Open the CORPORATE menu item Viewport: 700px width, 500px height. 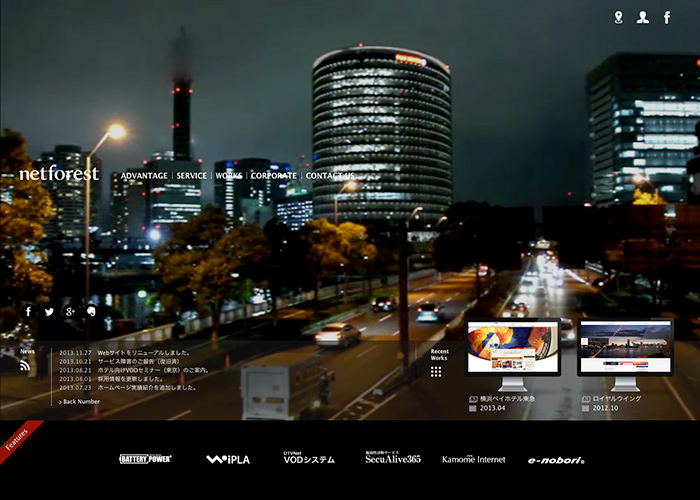coord(274,176)
